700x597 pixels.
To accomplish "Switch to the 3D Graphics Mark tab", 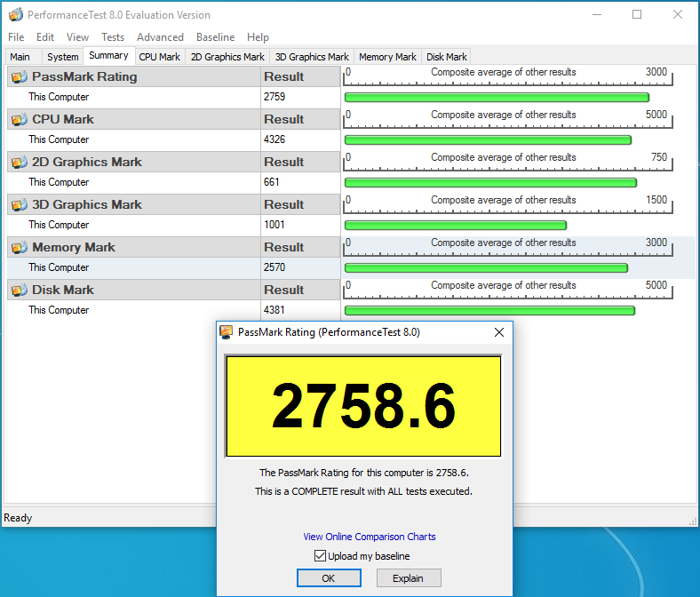I will click(312, 57).
